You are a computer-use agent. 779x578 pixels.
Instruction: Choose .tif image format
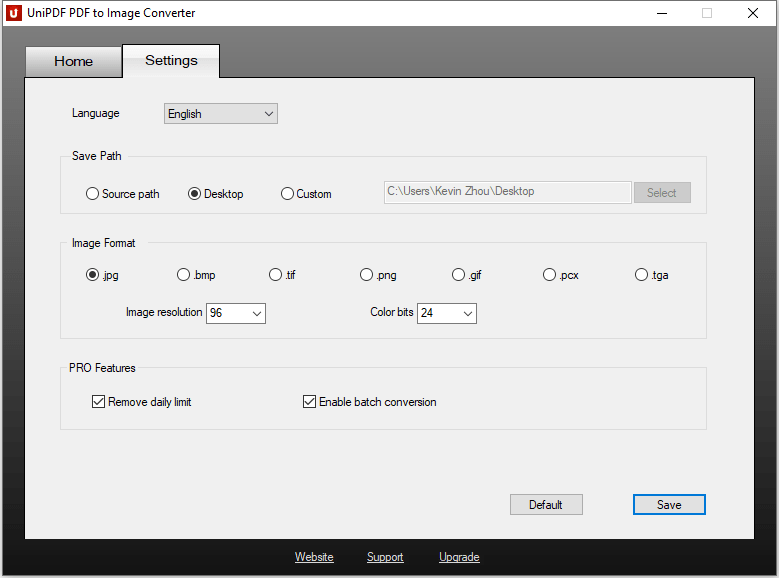tap(282, 275)
